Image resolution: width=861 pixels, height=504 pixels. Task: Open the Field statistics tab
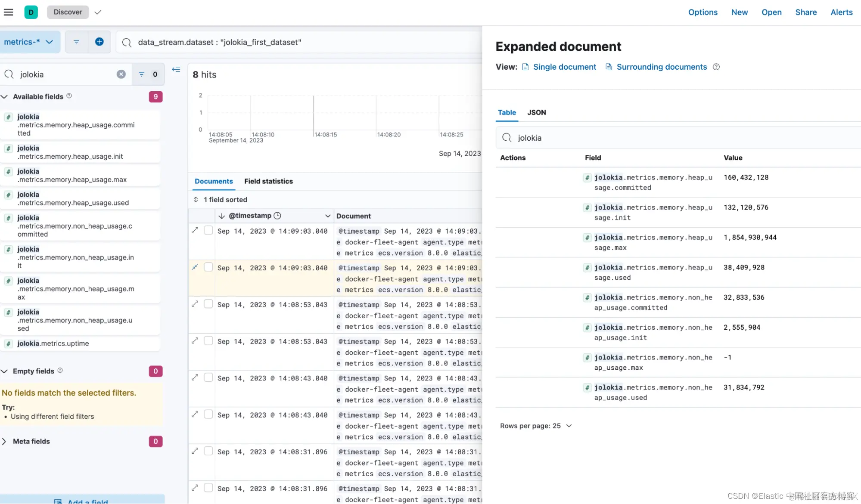point(268,181)
